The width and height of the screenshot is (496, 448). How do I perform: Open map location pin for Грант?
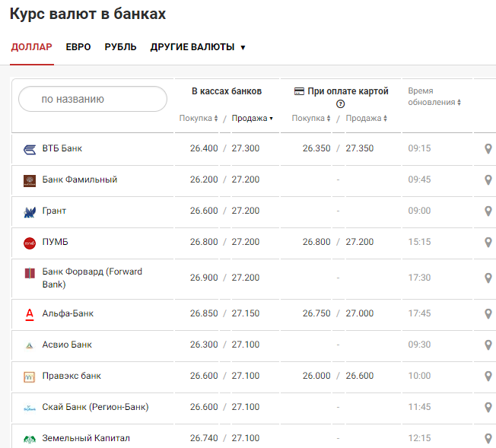click(488, 211)
